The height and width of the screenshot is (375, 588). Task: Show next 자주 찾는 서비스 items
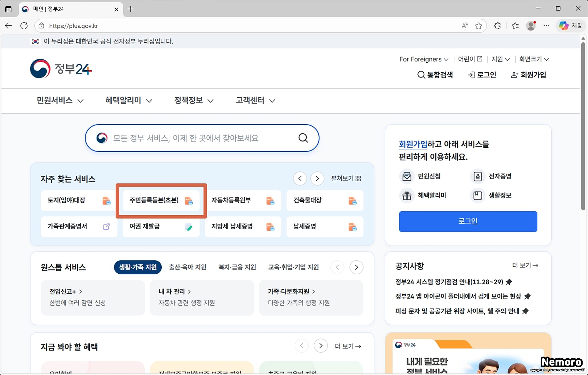[317, 179]
